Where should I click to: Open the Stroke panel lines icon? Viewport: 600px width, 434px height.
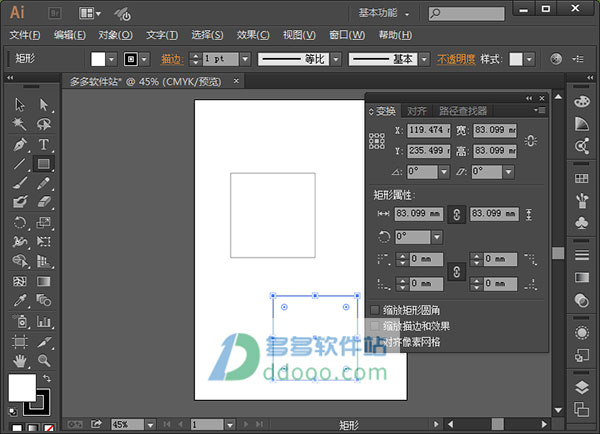point(582,255)
